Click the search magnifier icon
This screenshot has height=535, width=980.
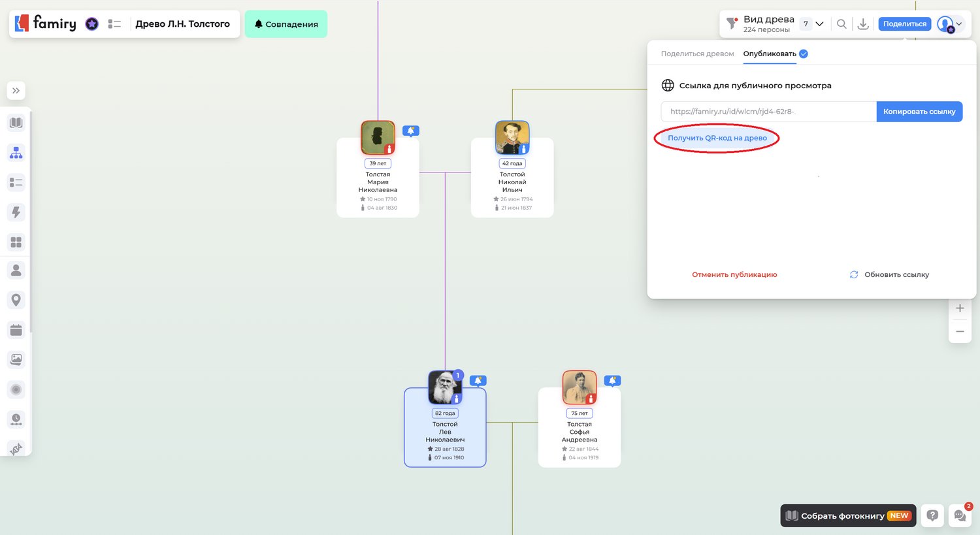coord(841,24)
